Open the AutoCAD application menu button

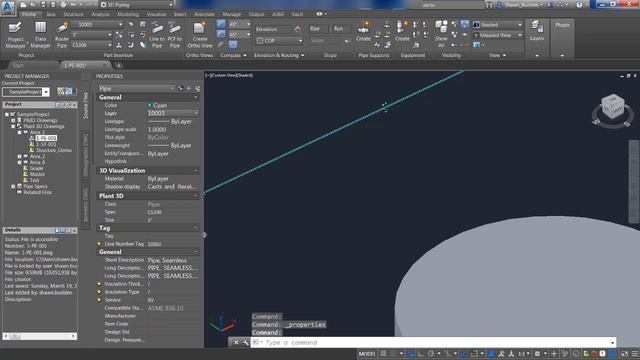point(8,7)
